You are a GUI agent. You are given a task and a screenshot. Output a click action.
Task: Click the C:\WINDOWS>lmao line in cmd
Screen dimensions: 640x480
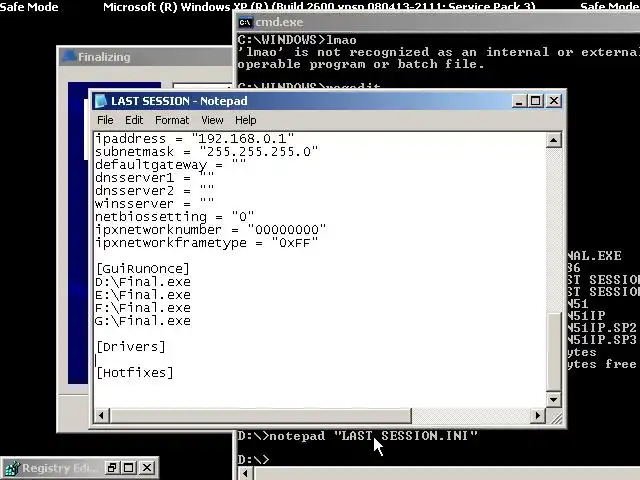[297, 40]
